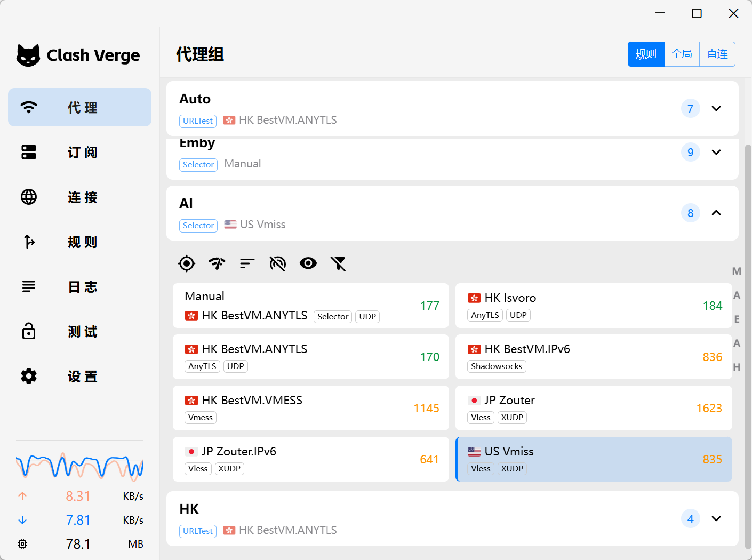Switch to 直连 direct mode

[x=717, y=54]
